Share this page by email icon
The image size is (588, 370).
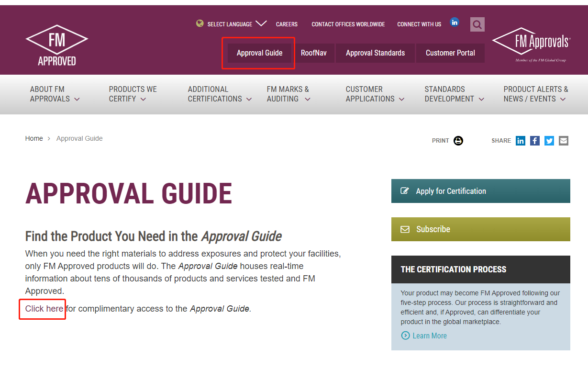click(x=564, y=141)
